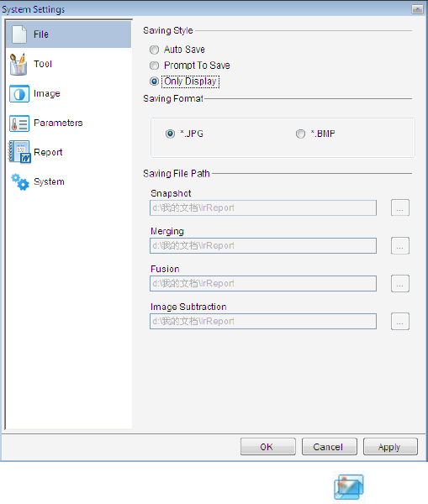Select Auto Save radio option

point(154,50)
